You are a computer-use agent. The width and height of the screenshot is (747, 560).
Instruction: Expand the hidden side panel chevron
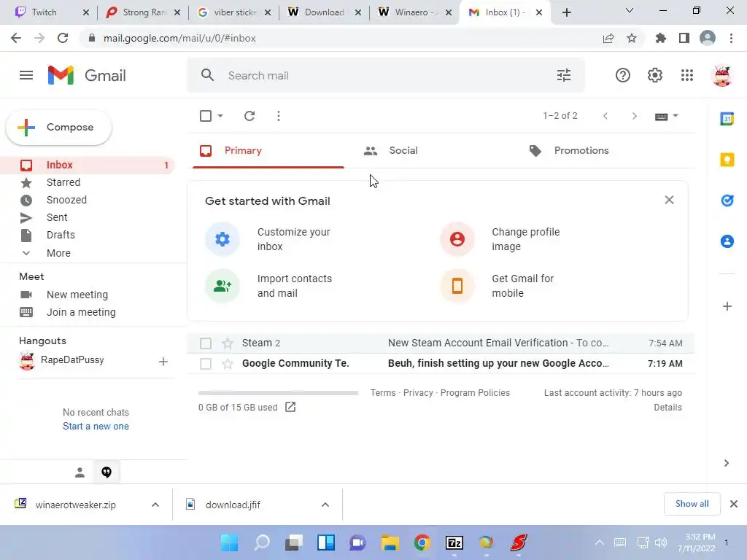(726, 463)
